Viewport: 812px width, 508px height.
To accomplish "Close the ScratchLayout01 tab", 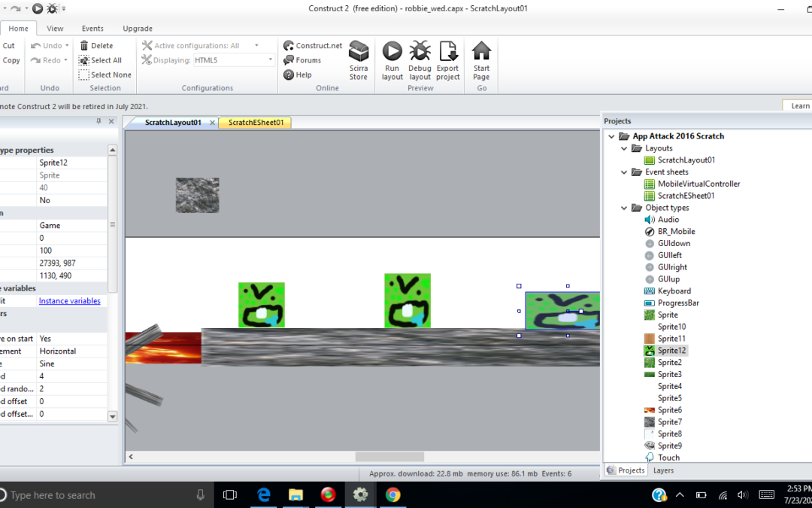I will pyautogui.click(x=212, y=123).
